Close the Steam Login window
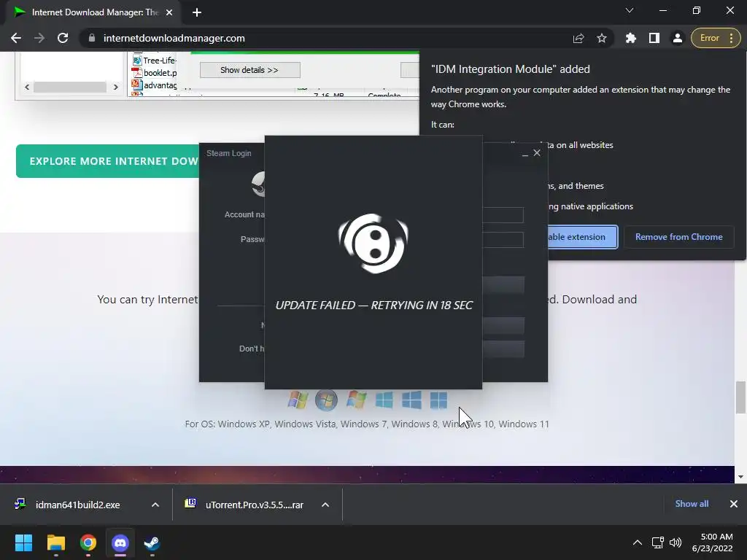The image size is (747, 560). (x=537, y=153)
